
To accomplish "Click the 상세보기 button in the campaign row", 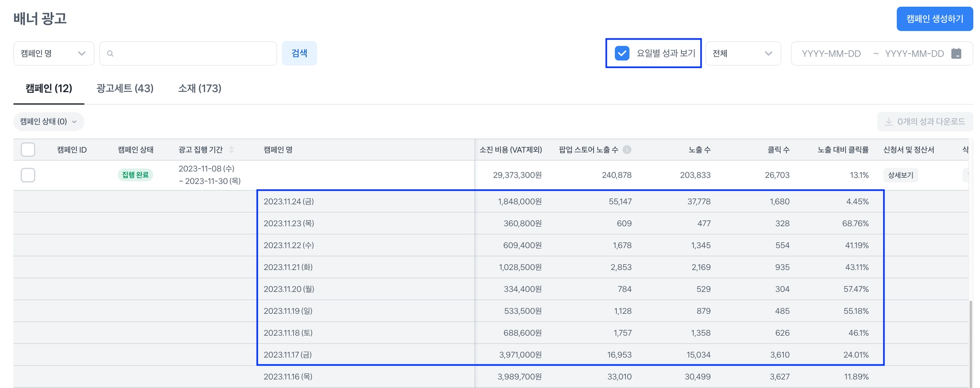I will point(900,175).
